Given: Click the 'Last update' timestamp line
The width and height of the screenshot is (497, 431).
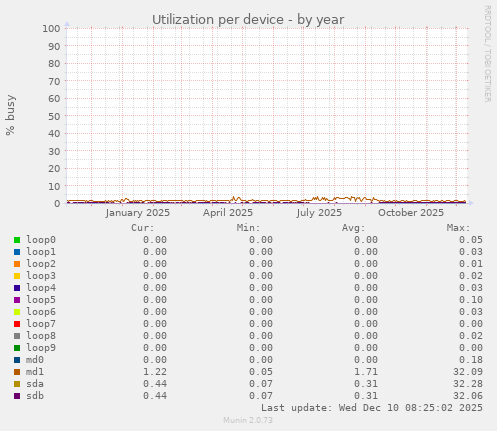Looking at the screenshot, I should pos(372,408).
